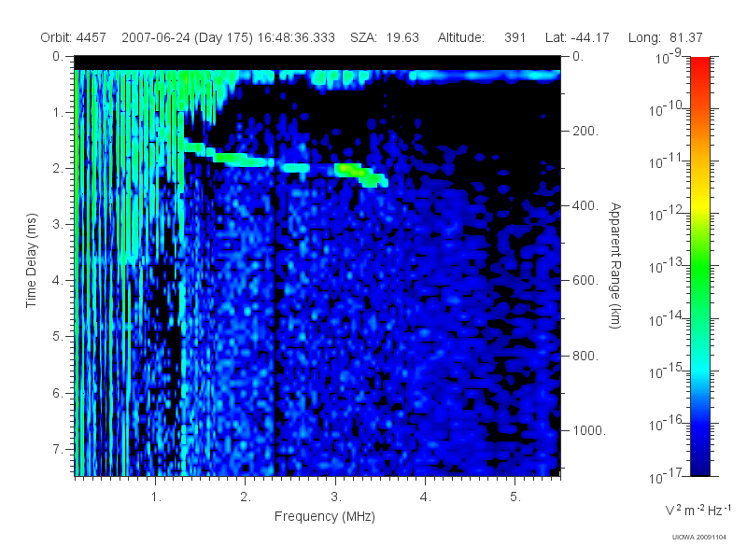The width and height of the screenshot is (747, 560).
Task: Click the 'UIOWA 20091104' credit text
Action: point(698,538)
